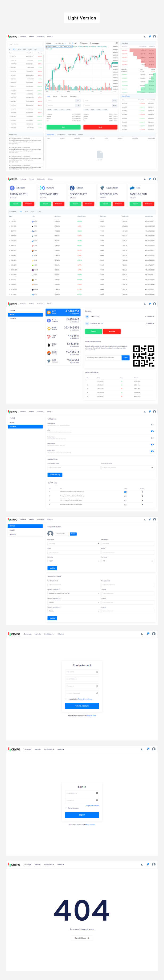This screenshot has height=980, width=164.
Task: Expand Dashboard menu on the 404 page
Action: tap(49, 864)
